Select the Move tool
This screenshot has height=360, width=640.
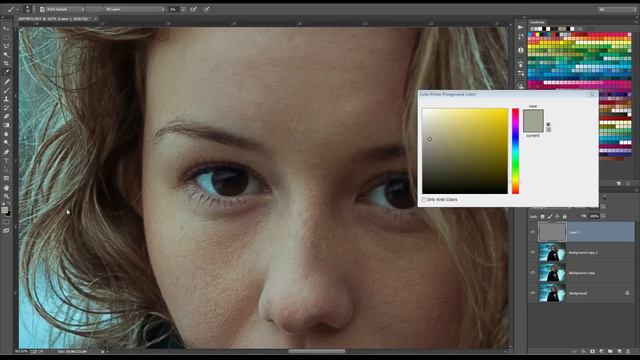tap(6, 29)
